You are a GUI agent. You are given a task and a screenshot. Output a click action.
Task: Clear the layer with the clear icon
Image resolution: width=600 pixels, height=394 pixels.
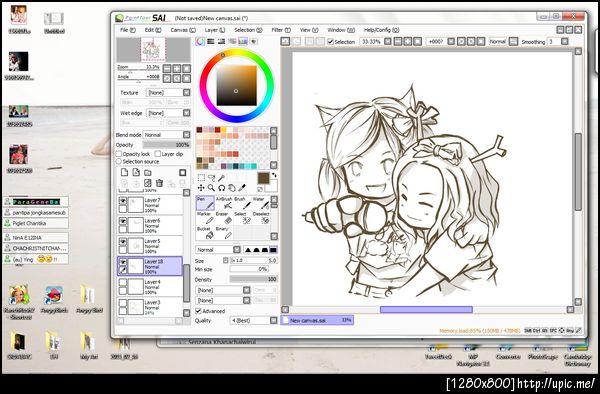click(x=148, y=183)
